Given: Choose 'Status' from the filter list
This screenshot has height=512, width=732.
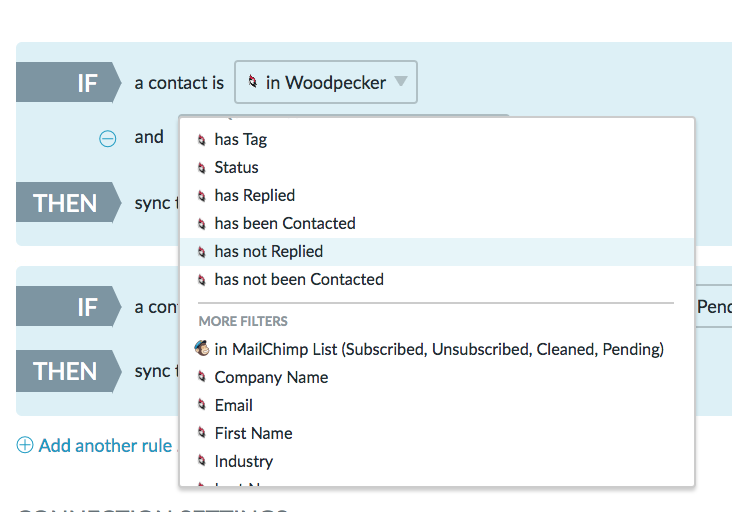Looking at the screenshot, I should tap(437, 168).
